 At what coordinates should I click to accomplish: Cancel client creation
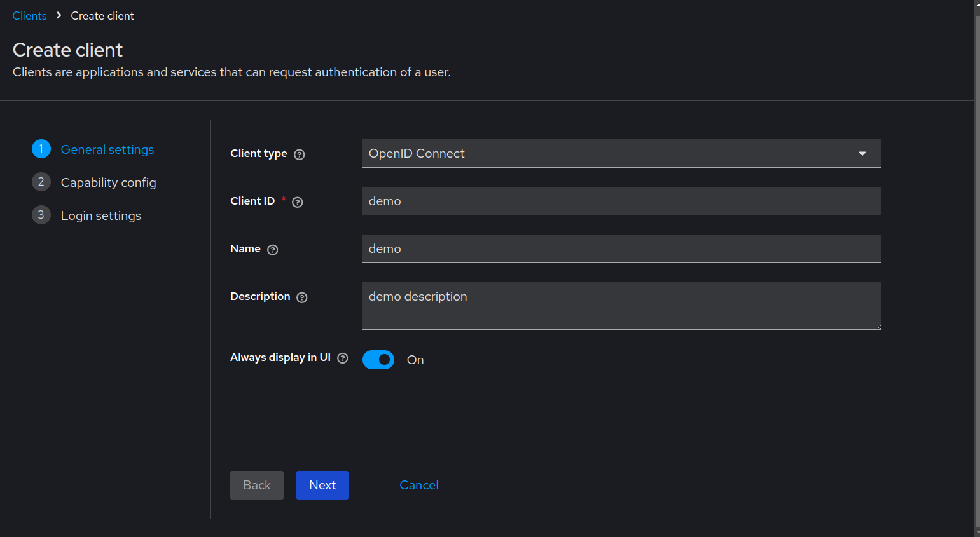(x=419, y=485)
